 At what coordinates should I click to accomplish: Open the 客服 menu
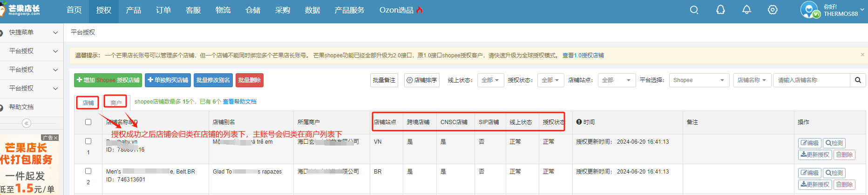[x=193, y=10]
